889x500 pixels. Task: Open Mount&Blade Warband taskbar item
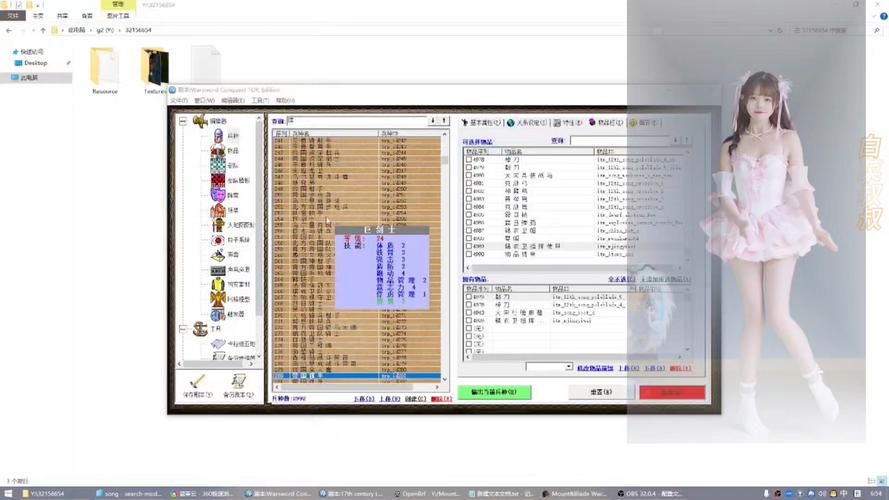click(x=575, y=494)
